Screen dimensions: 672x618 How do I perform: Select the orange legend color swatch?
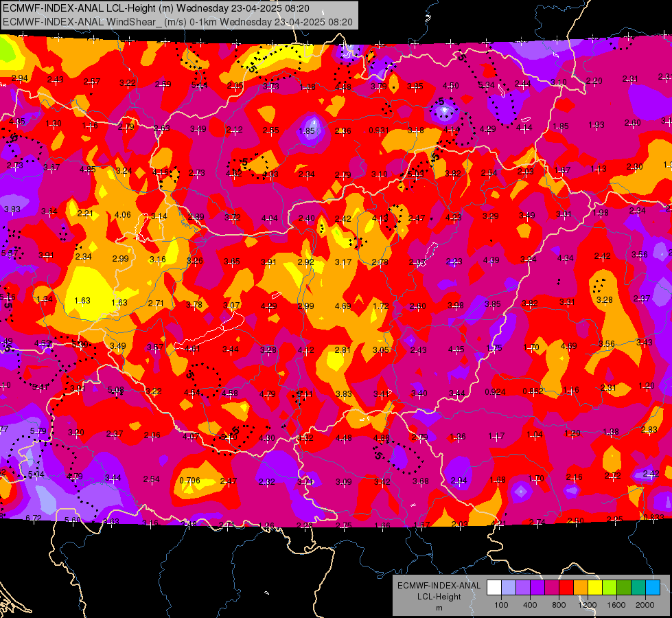[x=581, y=588]
